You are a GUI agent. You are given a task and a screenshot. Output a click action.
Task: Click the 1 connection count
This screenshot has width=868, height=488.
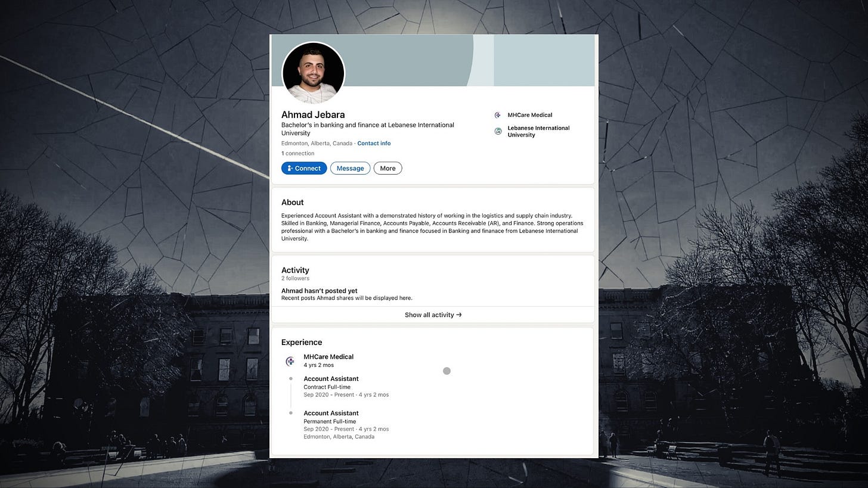(x=297, y=153)
